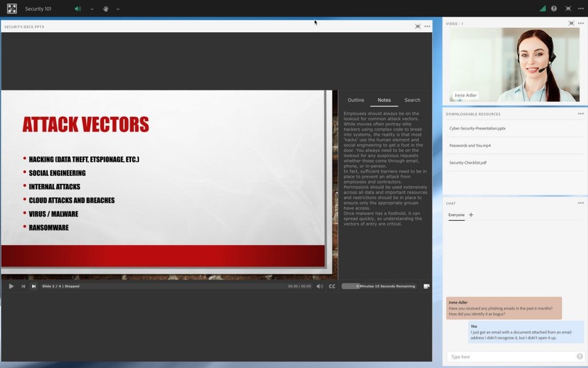Open Passwords and You.mp4 resource
Viewport: 588px width, 368px height.
point(470,145)
